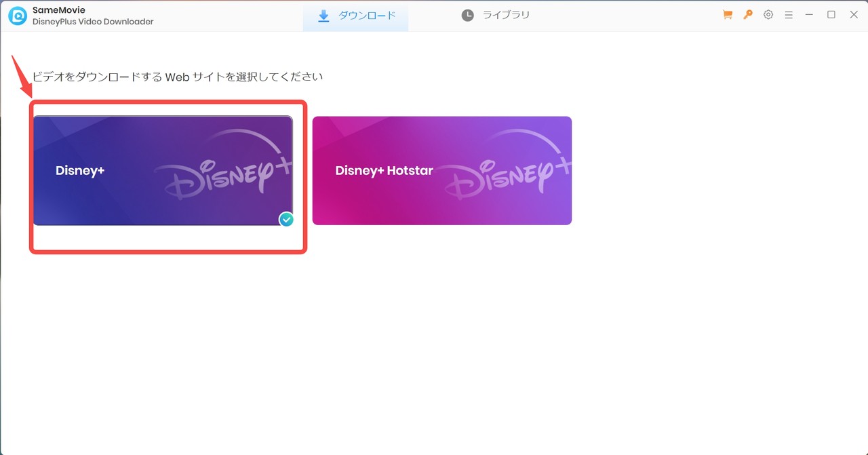Open the shopping cart purchase page

(727, 14)
